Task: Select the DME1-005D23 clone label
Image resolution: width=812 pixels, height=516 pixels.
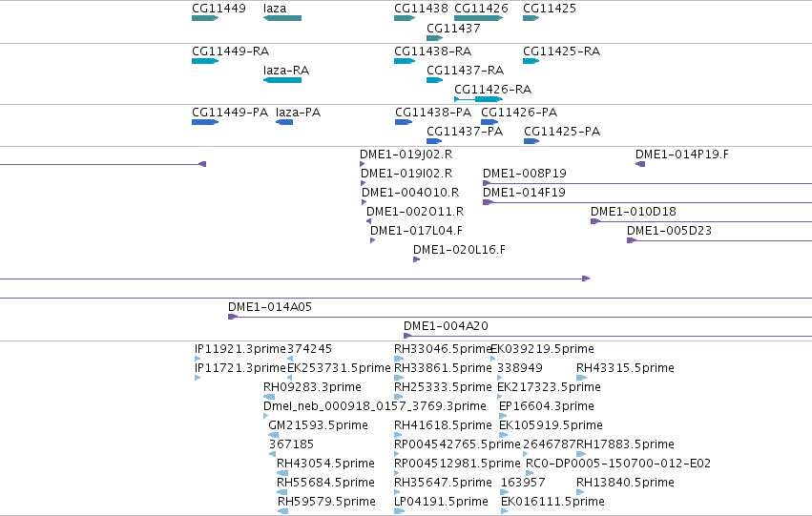Action: point(669,231)
